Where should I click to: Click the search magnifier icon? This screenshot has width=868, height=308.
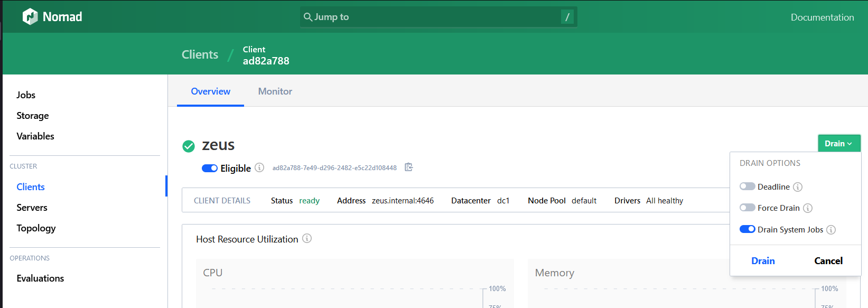point(307,17)
